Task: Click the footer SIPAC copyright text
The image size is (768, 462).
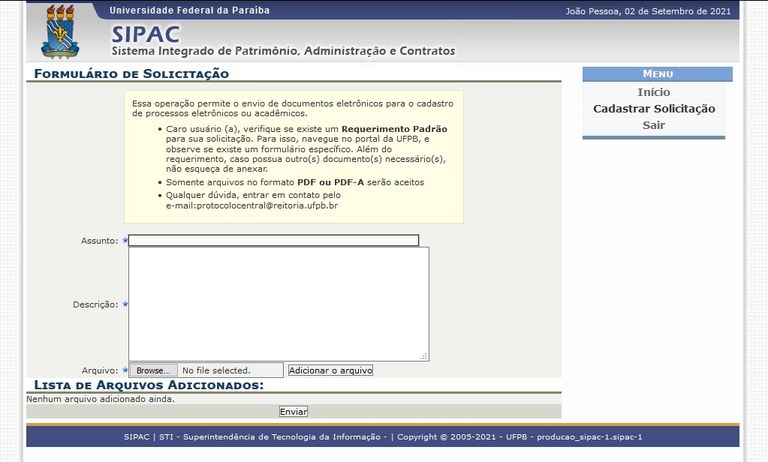Action: [382, 437]
